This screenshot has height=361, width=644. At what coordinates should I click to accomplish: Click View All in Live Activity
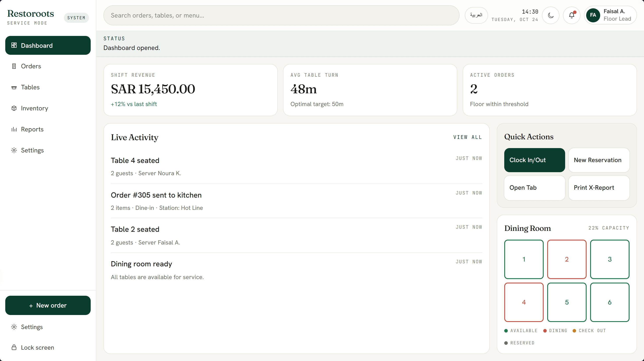coord(467,137)
